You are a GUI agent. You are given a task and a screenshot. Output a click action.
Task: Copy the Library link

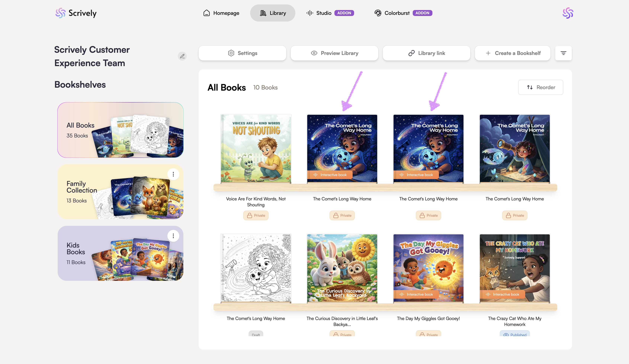pos(426,53)
